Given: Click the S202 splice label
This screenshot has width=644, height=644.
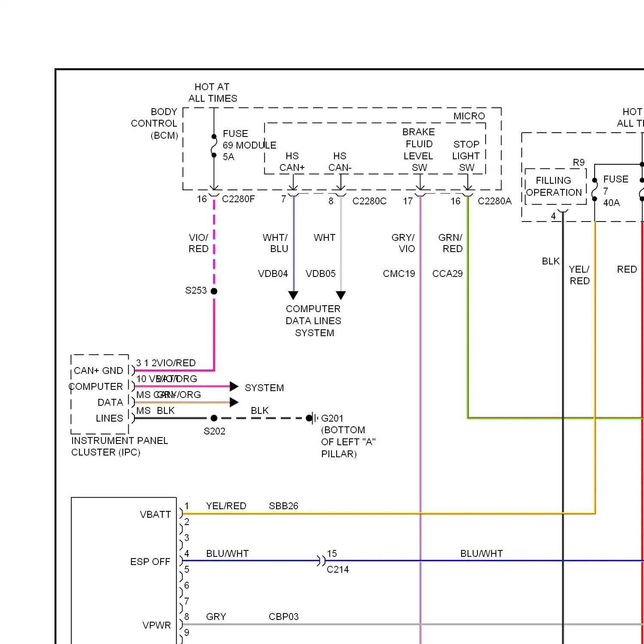Looking at the screenshot, I should 214,431.
